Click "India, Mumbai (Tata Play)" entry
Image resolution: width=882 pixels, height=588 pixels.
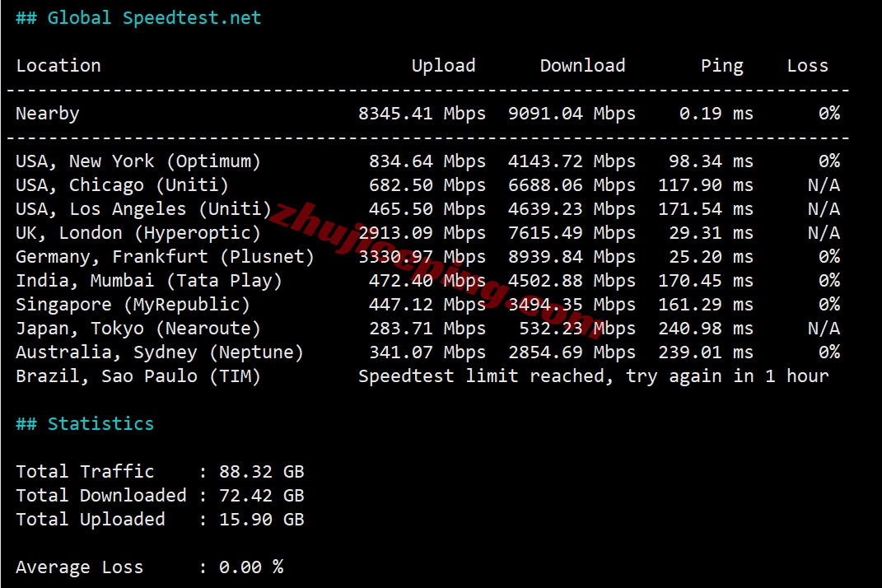click(x=149, y=281)
